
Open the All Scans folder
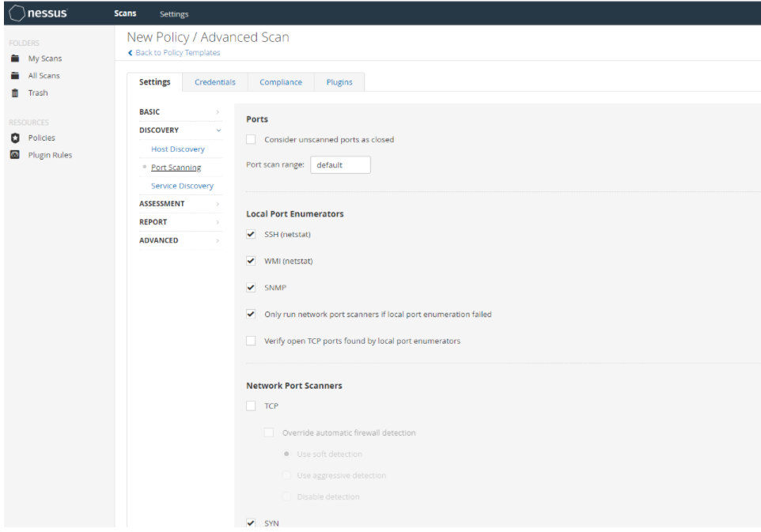click(44, 76)
